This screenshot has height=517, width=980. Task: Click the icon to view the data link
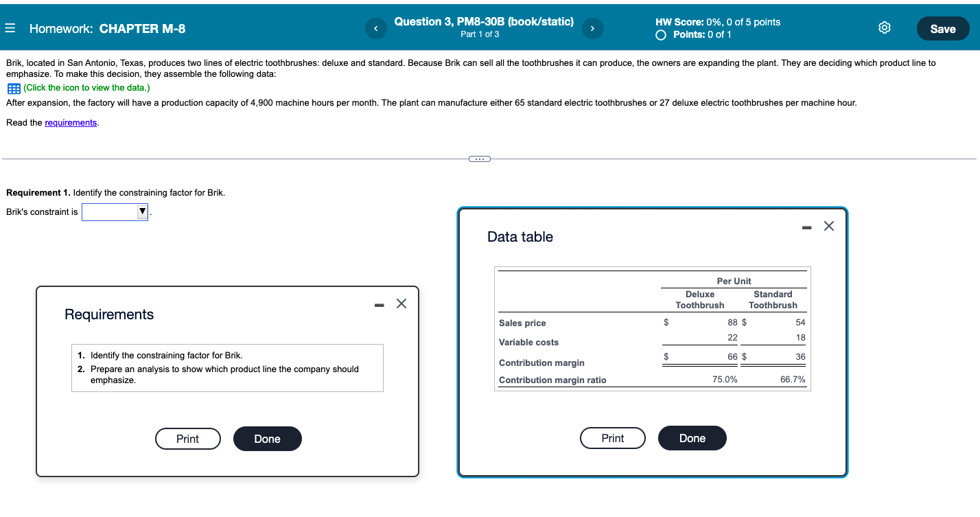pyautogui.click(x=86, y=88)
